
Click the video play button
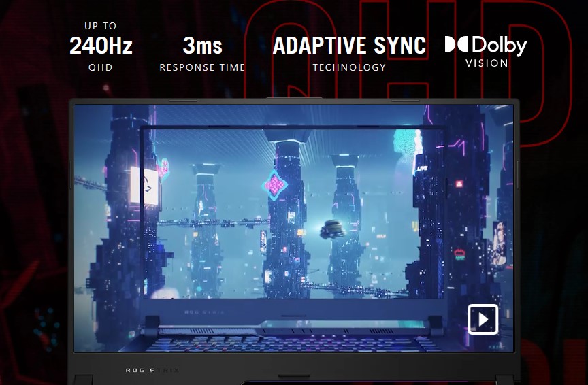point(483,320)
